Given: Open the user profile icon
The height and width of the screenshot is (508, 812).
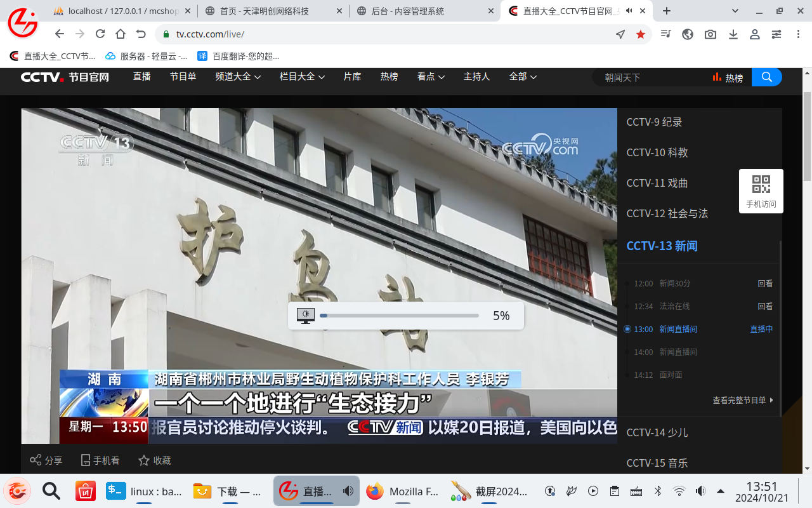Looking at the screenshot, I should coord(755,34).
